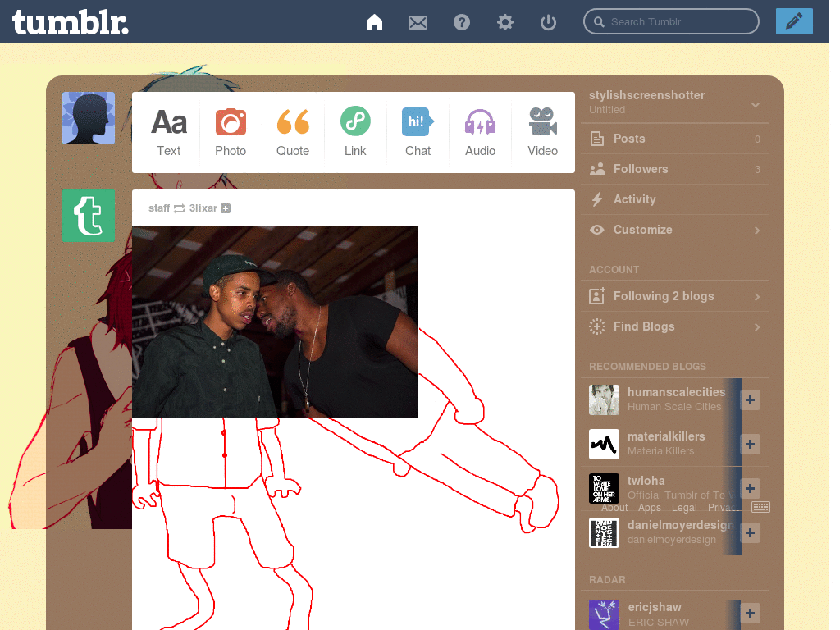This screenshot has width=840, height=630.
Task: Click your blue silhouette avatar
Action: coord(89,118)
